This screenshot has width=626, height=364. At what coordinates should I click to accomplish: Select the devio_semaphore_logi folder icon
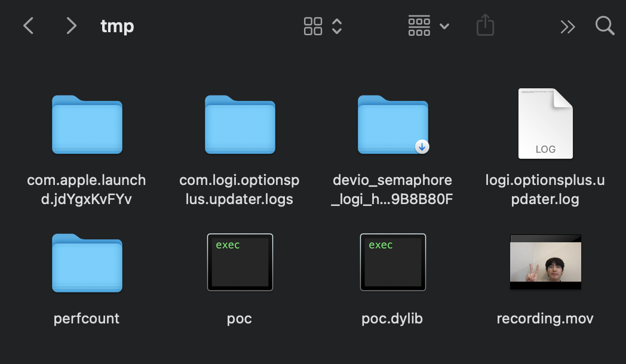coord(392,125)
